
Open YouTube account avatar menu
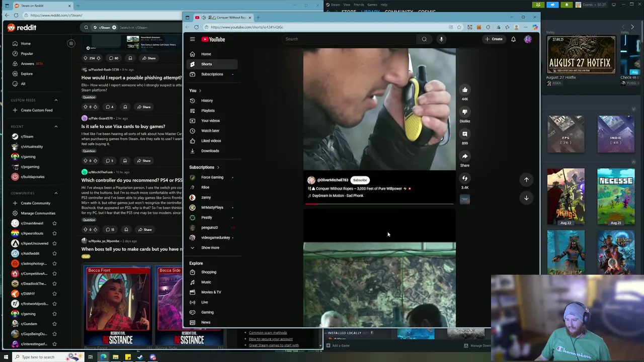(x=528, y=39)
